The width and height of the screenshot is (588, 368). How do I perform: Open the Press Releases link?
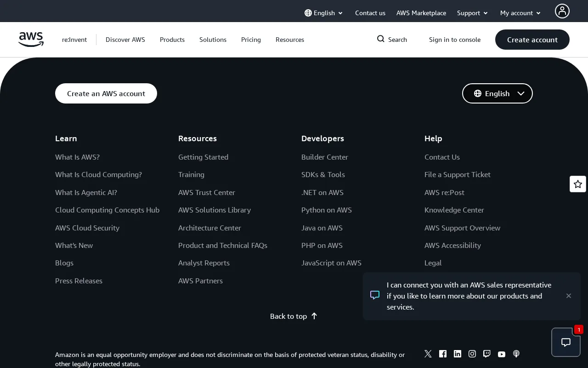click(x=79, y=281)
